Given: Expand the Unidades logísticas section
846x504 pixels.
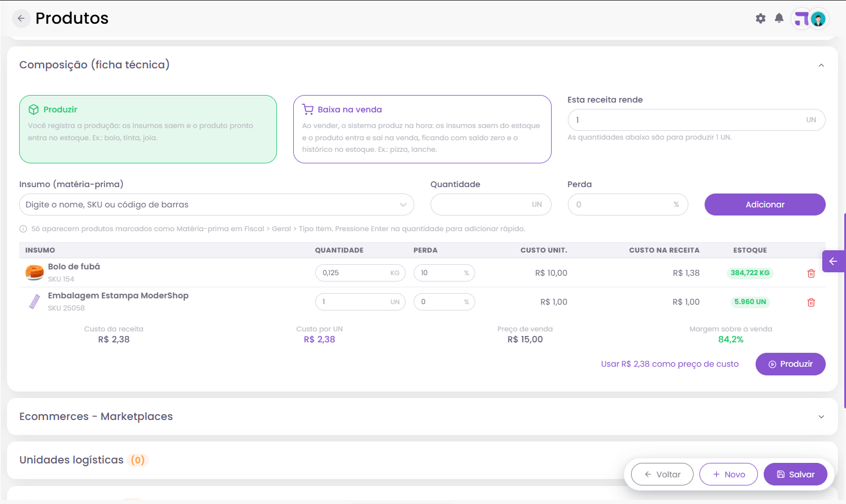Looking at the screenshot, I should (422, 460).
